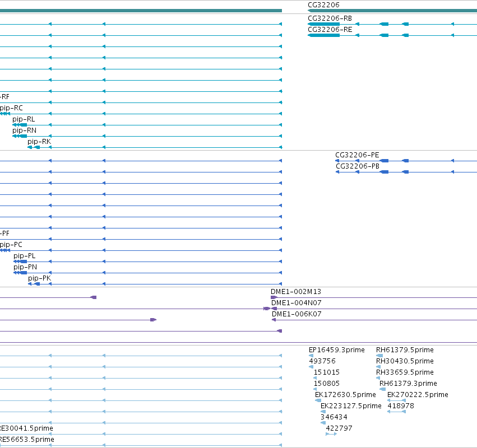
Task: Select the 422797 EST label
Action: pyautogui.click(x=339, y=428)
